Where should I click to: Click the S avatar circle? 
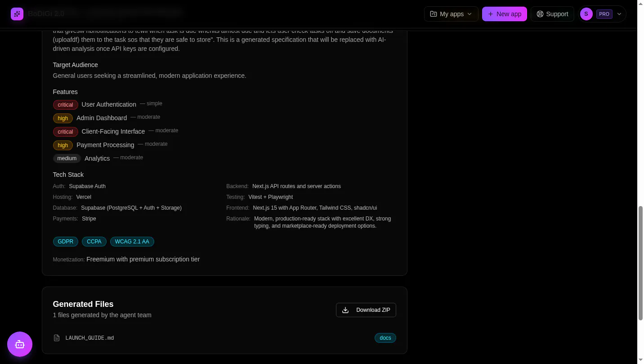[x=586, y=14]
